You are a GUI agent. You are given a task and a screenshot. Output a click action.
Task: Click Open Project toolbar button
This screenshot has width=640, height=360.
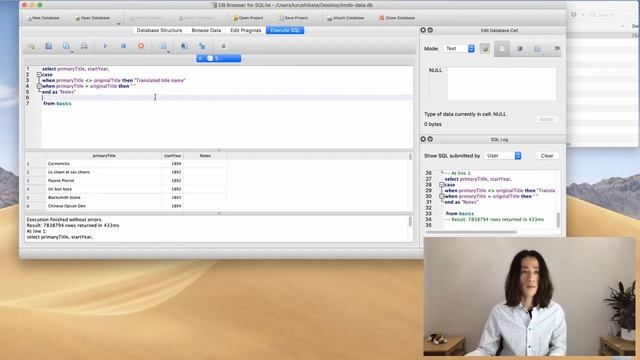(247, 18)
